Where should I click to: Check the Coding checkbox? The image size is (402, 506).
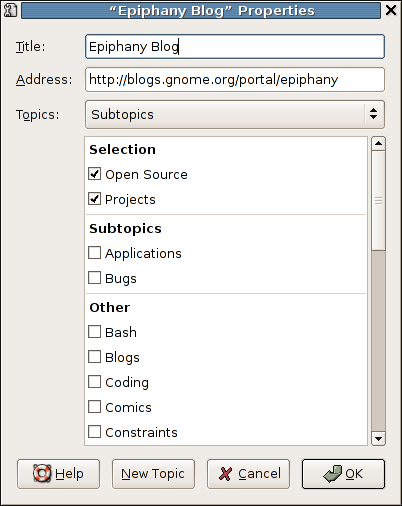pos(95,382)
